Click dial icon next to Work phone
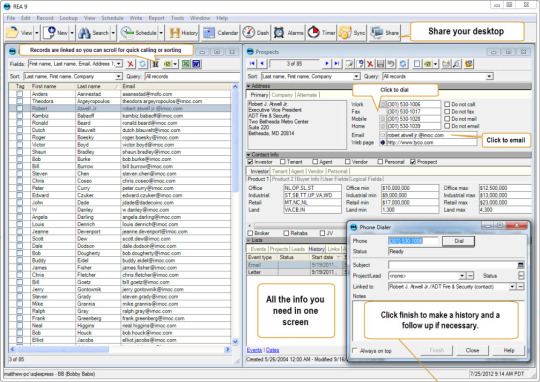 383,104
